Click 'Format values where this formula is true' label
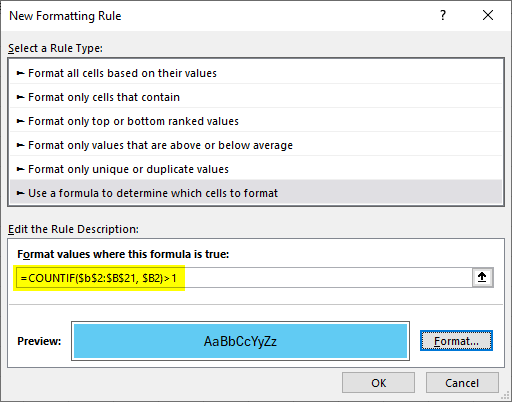 coord(123,254)
